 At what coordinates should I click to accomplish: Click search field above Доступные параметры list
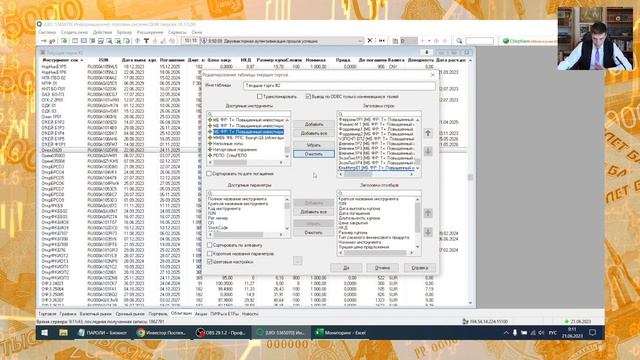249,193
